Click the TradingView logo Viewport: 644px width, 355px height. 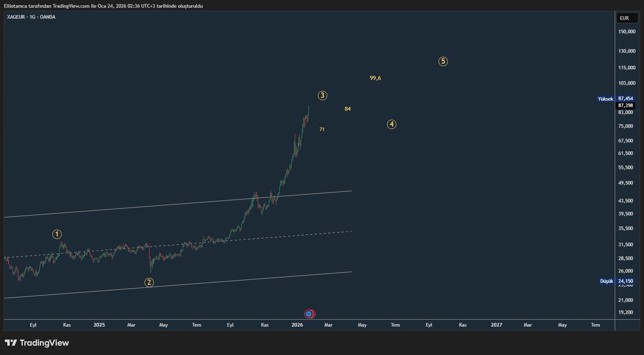pos(36,343)
